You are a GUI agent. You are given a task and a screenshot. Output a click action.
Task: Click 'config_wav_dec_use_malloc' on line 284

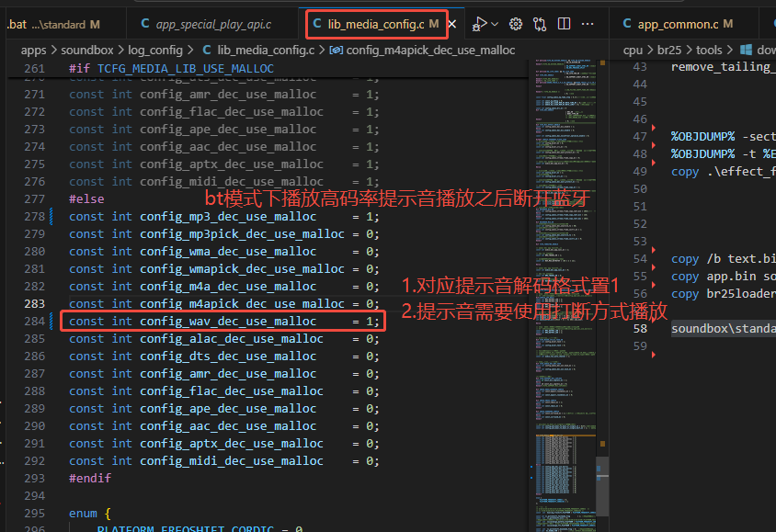pos(228,322)
